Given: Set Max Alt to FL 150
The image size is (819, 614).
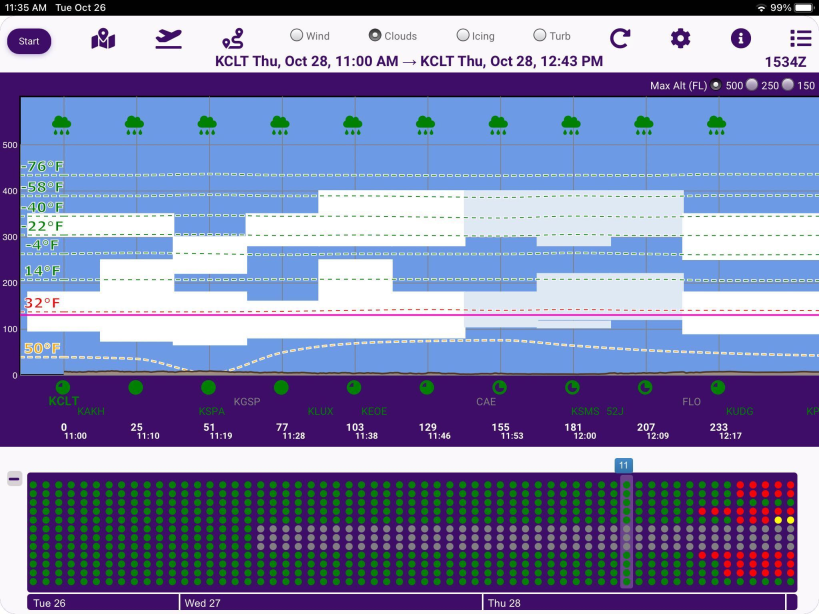Looking at the screenshot, I should [x=788, y=85].
